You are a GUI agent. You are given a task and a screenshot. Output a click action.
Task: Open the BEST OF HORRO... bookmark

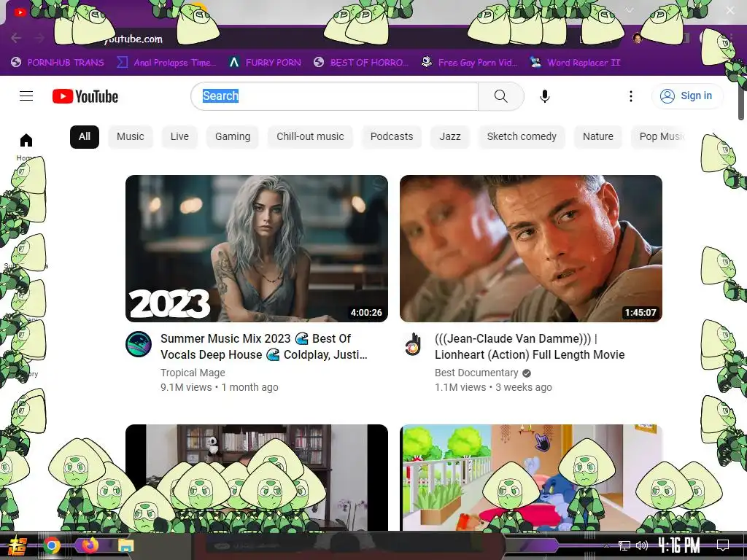[x=361, y=63]
